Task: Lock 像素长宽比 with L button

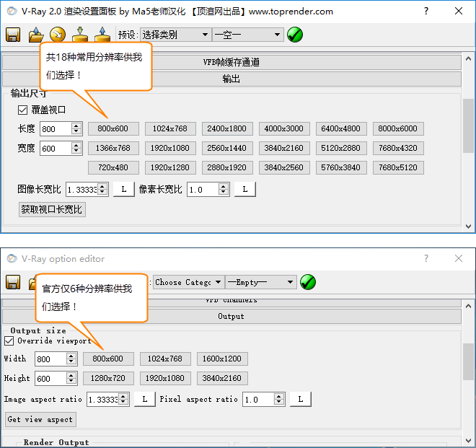Action: tap(245, 189)
